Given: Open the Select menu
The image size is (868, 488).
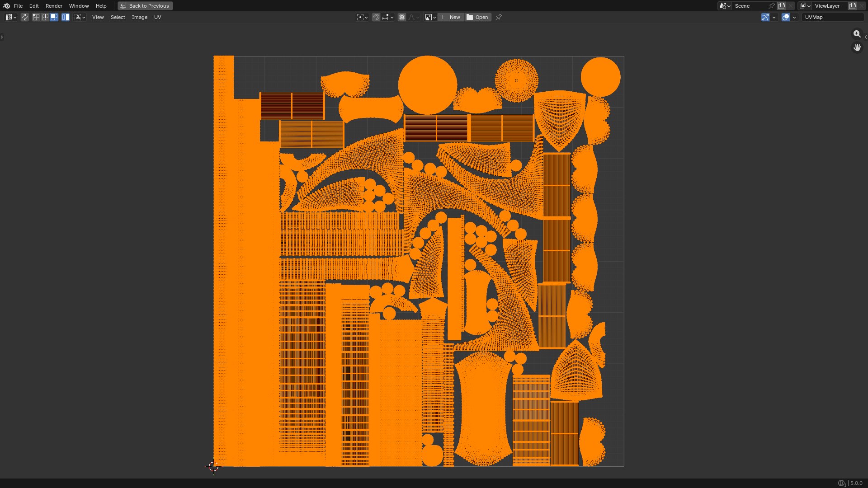Looking at the screenshot, I should coord(118,17).
